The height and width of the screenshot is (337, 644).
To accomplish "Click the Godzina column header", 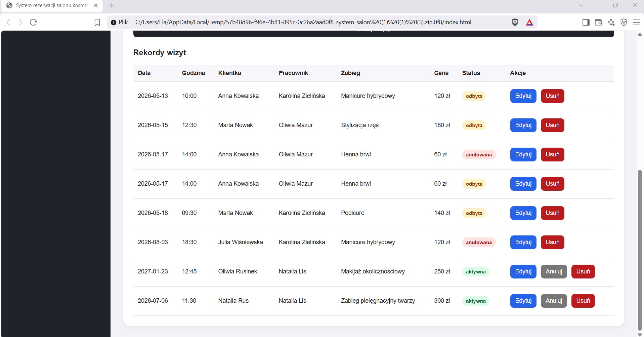I will coord(193,73).
